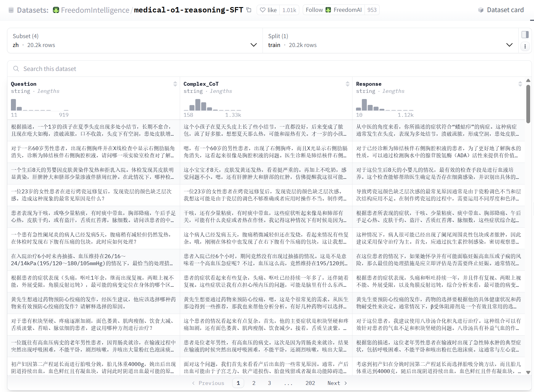
Task: Select Question cell about 积块坚硬
Action: pyautogui.click(x=93, y=325)
